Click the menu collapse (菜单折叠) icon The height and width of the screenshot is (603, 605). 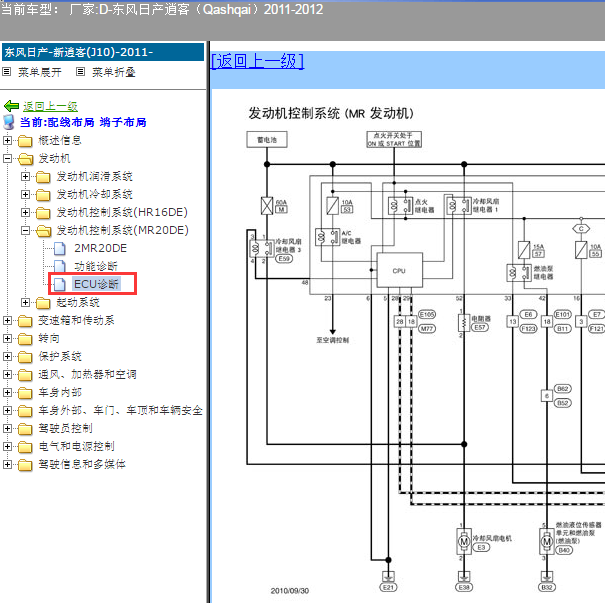tap(80, 71)
